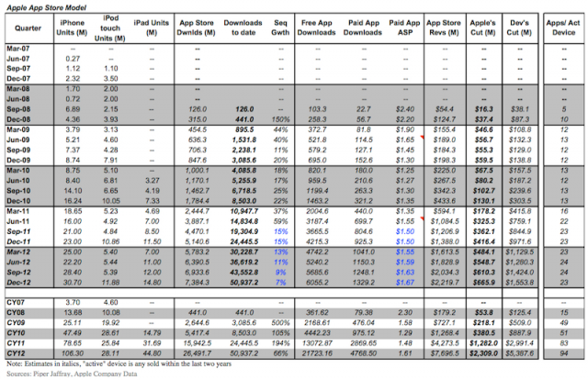Screen dimensions: 588x380
Task: Click the '19,304.9' downloads to date cell
Action: click(x=244, y=231)
